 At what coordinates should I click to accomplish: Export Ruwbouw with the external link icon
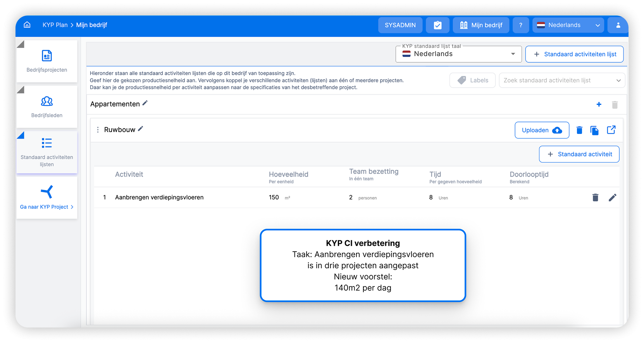tap(611, 130)
